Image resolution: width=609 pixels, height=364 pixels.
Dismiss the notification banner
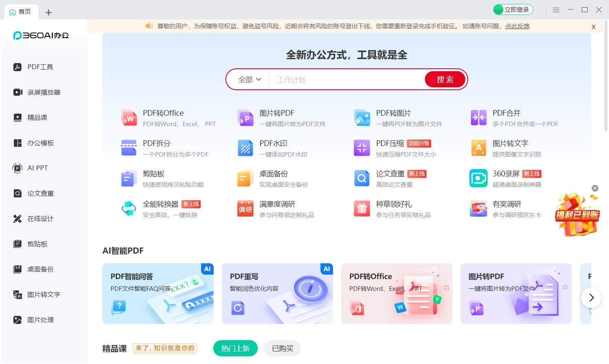pos(594,27)
